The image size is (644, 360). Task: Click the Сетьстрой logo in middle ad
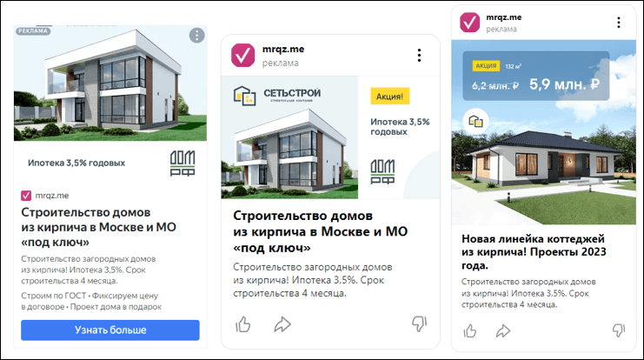point(277,96)
